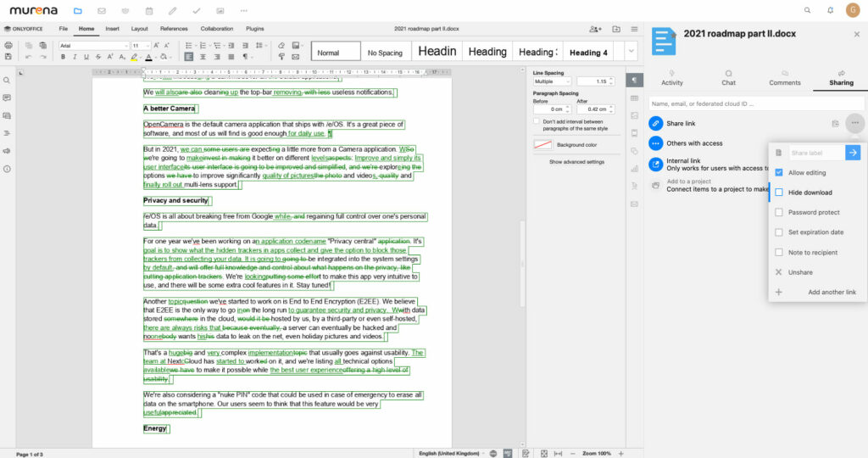This screenshot has height=458, width=868.
Task: Open the File menu
Action: click(x=63, y=28)
